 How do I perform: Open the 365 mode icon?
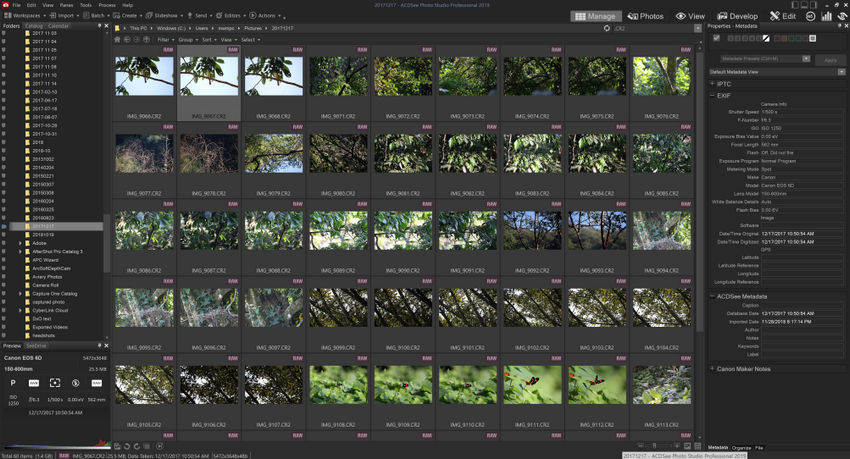click(808, 16)
